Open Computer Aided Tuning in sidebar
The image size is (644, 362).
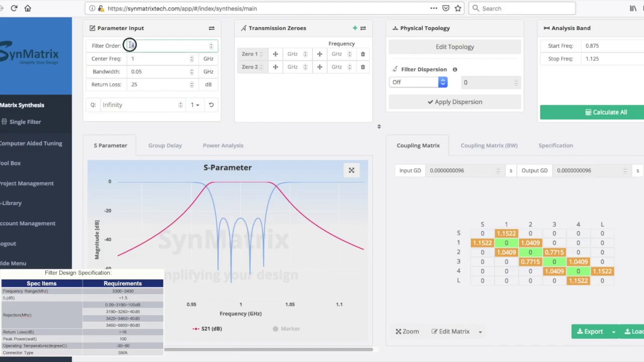point(31,143)
